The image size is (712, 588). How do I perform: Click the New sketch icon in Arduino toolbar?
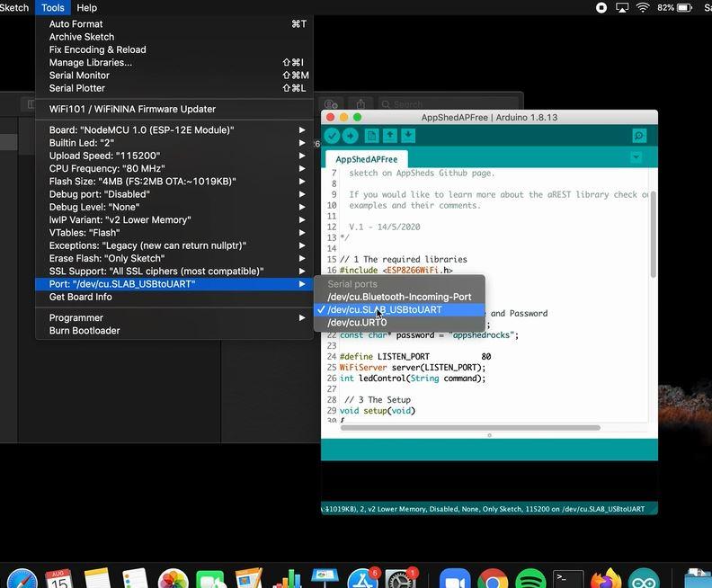pyautogui.click(x=371, y=136)
